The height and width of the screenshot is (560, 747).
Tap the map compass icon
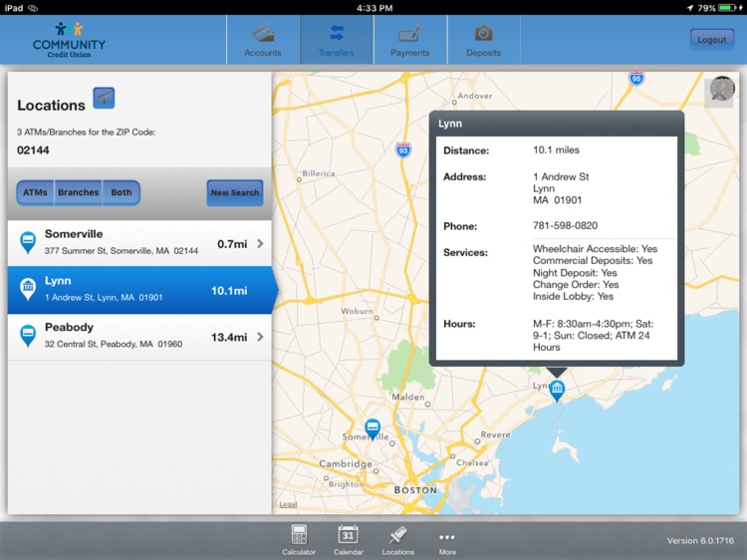[722, 89]
